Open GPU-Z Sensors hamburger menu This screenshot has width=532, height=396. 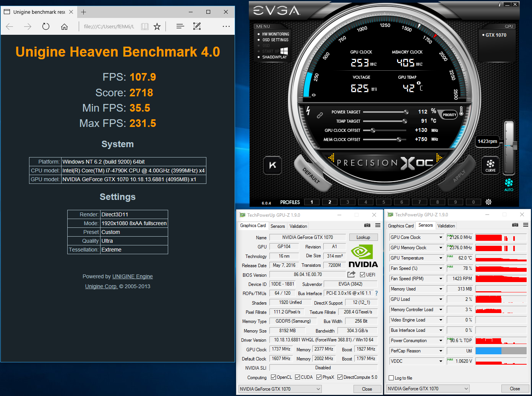pyautogui.click(x=526, y=225)
